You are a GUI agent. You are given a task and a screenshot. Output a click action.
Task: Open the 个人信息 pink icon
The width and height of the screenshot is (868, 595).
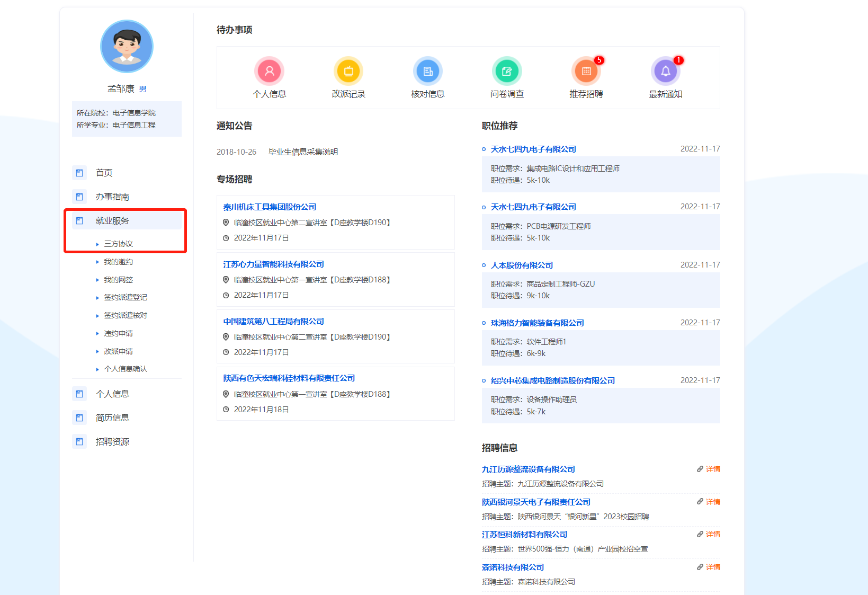click(x=269, y=71)
